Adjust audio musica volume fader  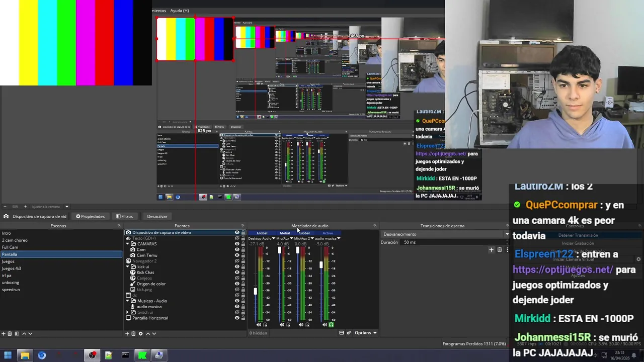click(321, 265)
